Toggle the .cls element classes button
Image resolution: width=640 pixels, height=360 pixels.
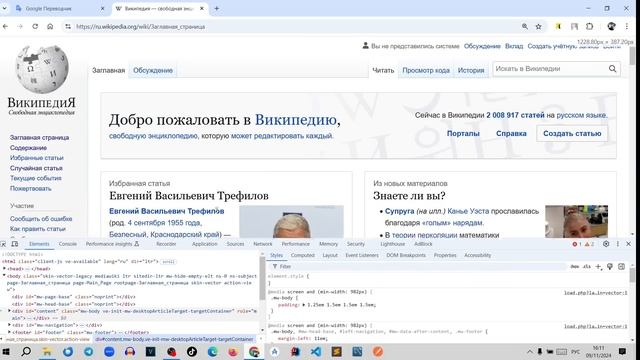click(x=587, y=267)
